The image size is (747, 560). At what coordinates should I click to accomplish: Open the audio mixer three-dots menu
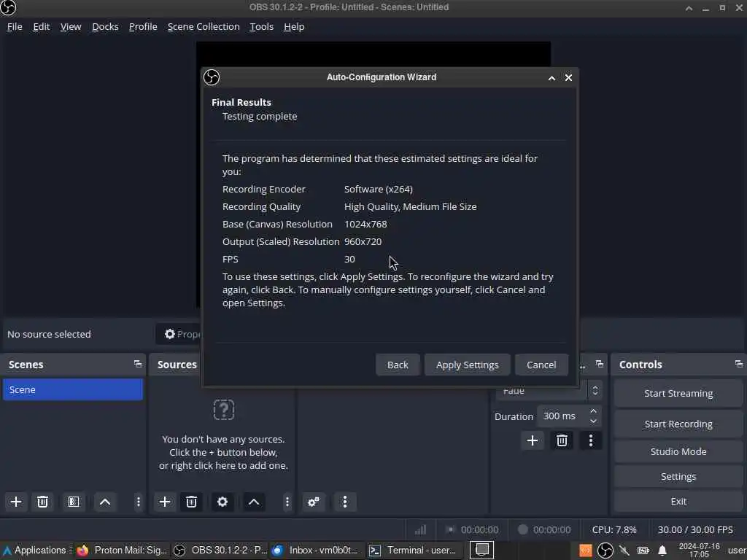345,502
